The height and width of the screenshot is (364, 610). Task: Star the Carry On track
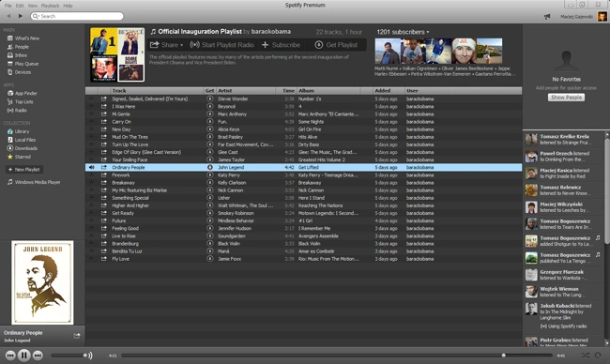[91, 121]
